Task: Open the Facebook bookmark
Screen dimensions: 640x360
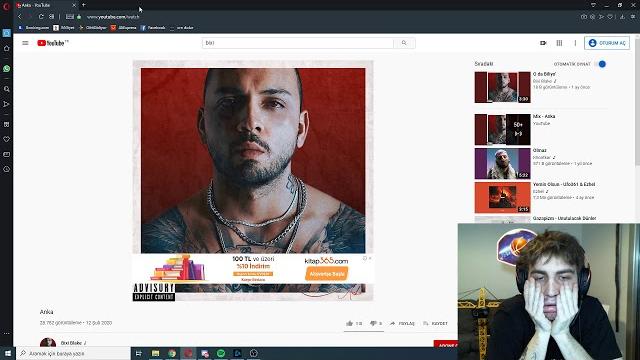Action: [x=153, y=28]
